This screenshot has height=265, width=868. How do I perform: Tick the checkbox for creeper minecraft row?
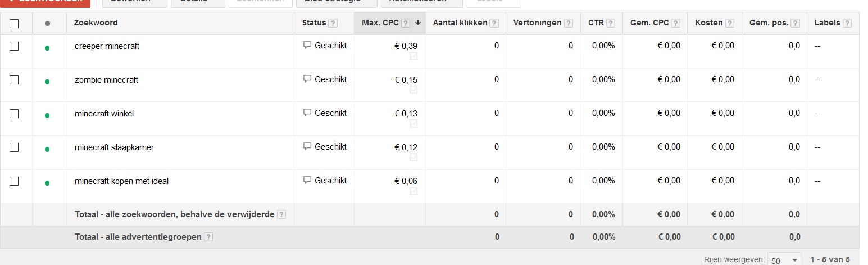[x=14, y=46]
